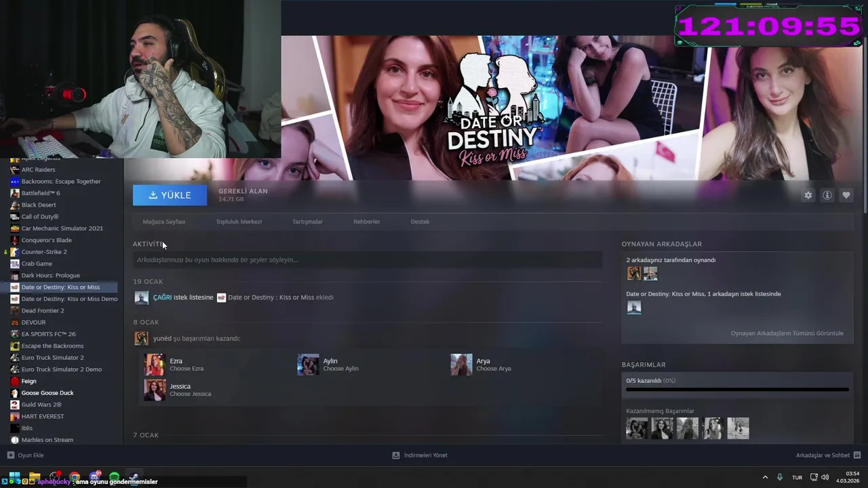Open the BAŞARIMLAR achievements header
868x488 pixels.
click(644, 365)
